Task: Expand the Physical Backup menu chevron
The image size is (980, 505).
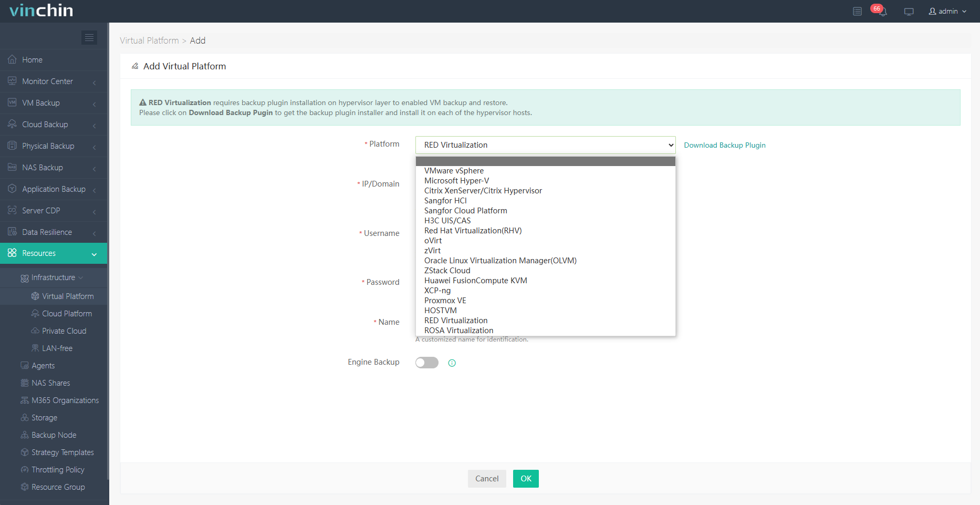Action: 94,147
